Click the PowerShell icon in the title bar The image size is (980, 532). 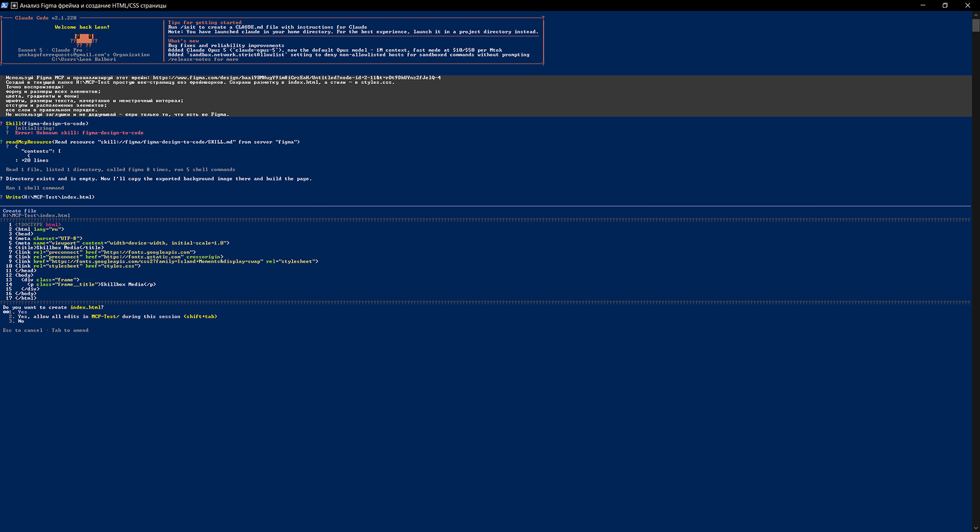click(4, 5)
